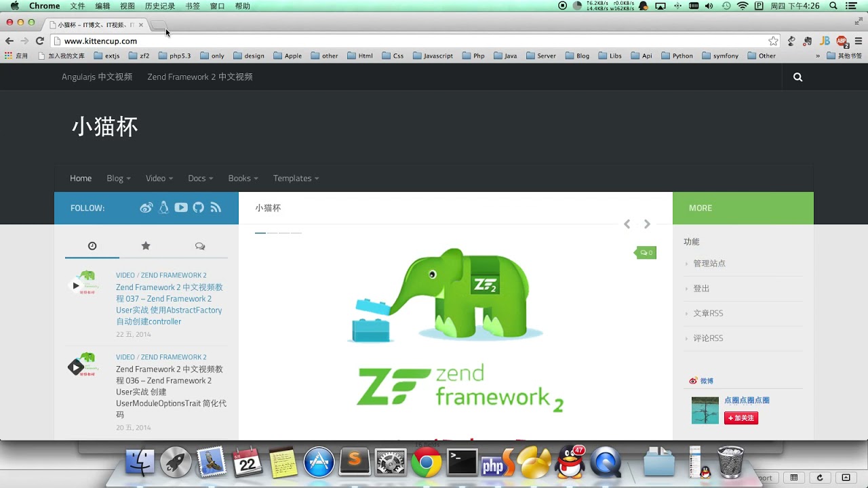Expand the Docs dropdown menu
868x488 pixels.
tap(201, 178)
